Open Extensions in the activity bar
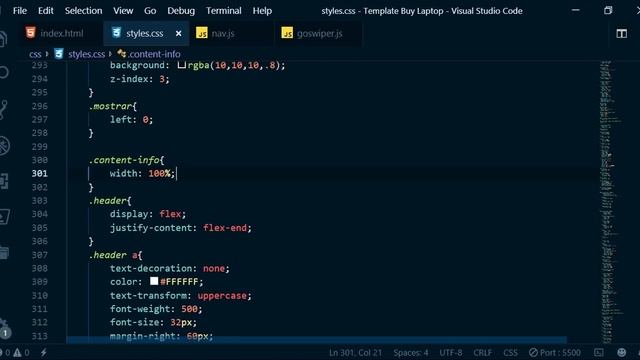 (4, 181)
